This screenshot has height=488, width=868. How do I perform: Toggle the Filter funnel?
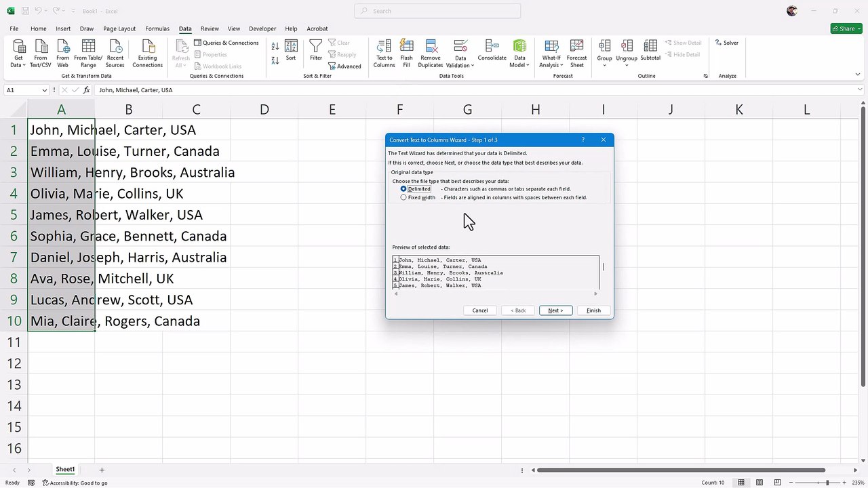point(316,51)
